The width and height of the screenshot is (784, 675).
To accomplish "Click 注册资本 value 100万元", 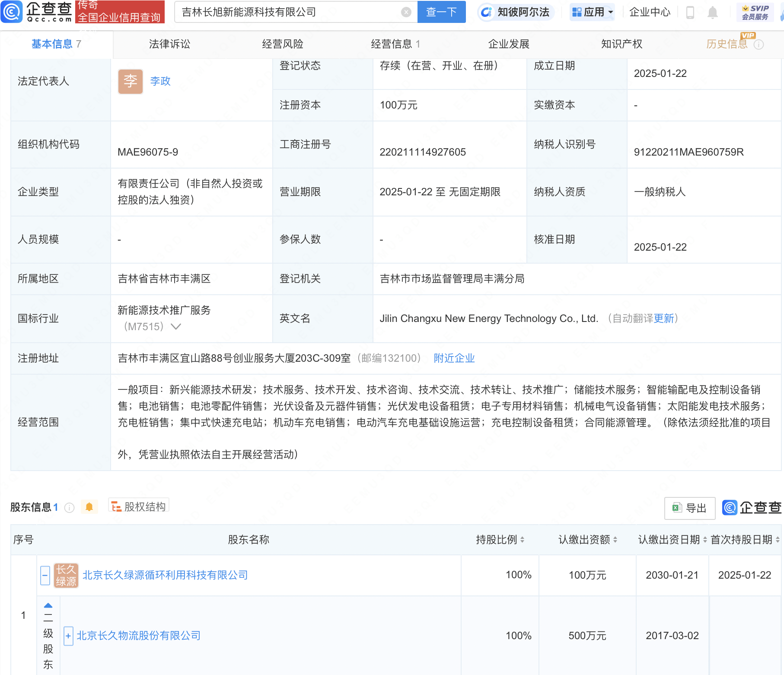I will [x=398, y=105].
